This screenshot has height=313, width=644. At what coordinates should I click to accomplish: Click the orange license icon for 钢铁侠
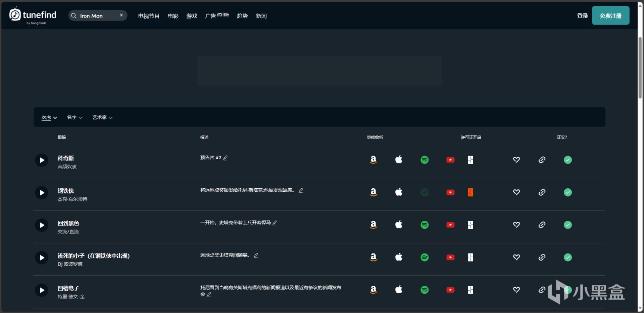click(471, 192)
